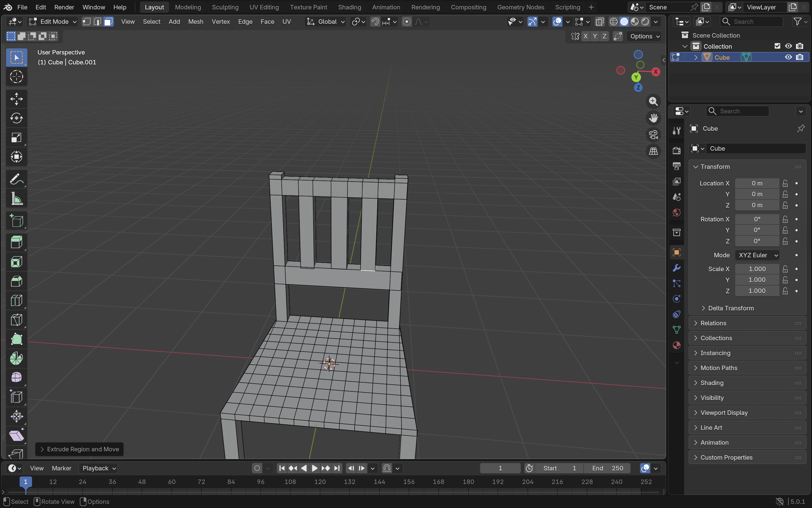812x508 pixels.
Task: Switch to the Sculpting workspace tab
Action: [x=225, y=7]
